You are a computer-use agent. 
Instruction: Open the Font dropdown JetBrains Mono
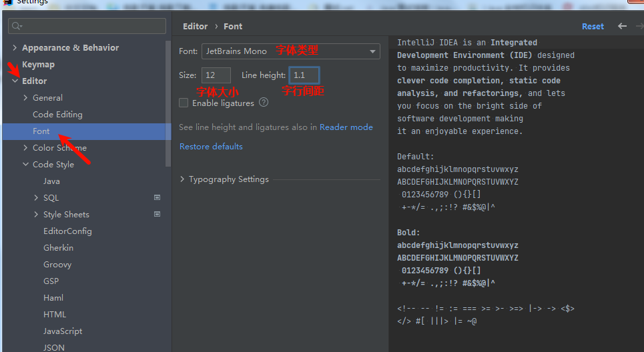291,51
